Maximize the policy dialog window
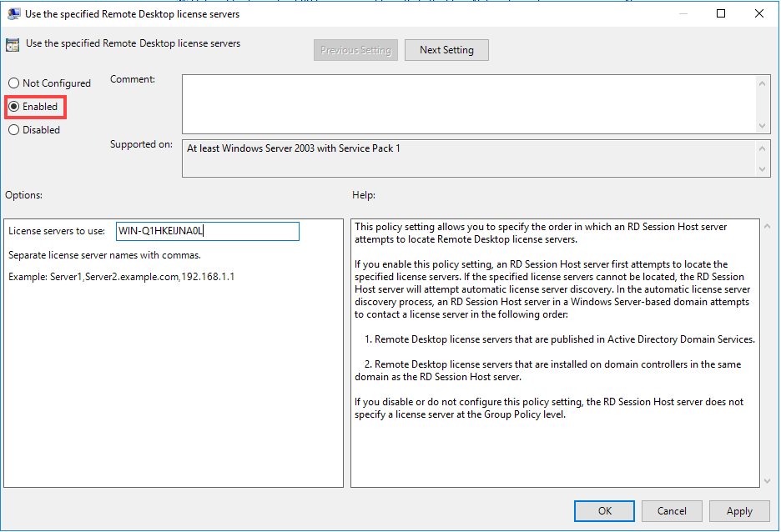Image resolution: width=781 pixels, height=532 pixels. 721,14
